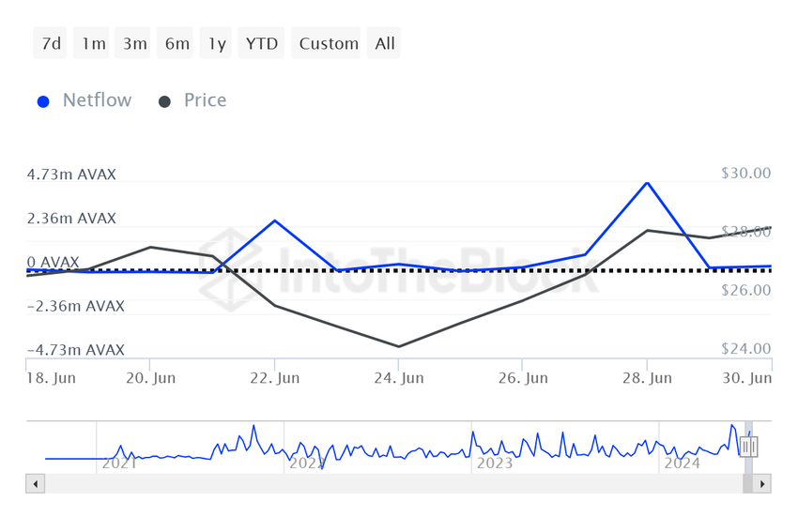Click the dark Price legend dot

click(x=165, y=101)
